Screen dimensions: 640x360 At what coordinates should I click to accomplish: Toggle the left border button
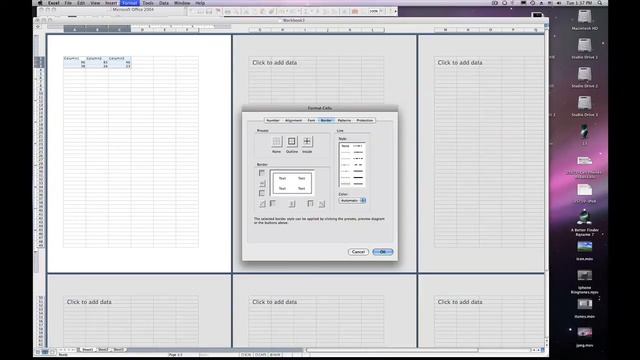coord(273,204)
